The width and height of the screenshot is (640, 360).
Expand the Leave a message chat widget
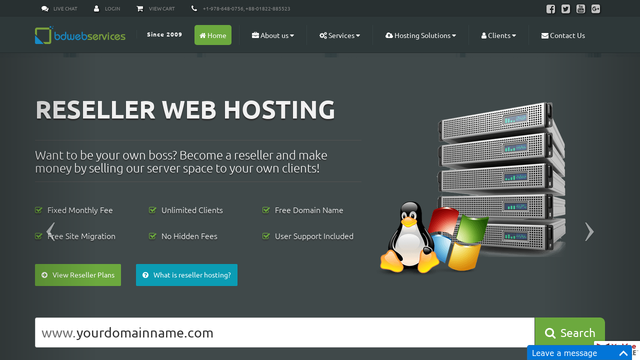pos(623,353)
